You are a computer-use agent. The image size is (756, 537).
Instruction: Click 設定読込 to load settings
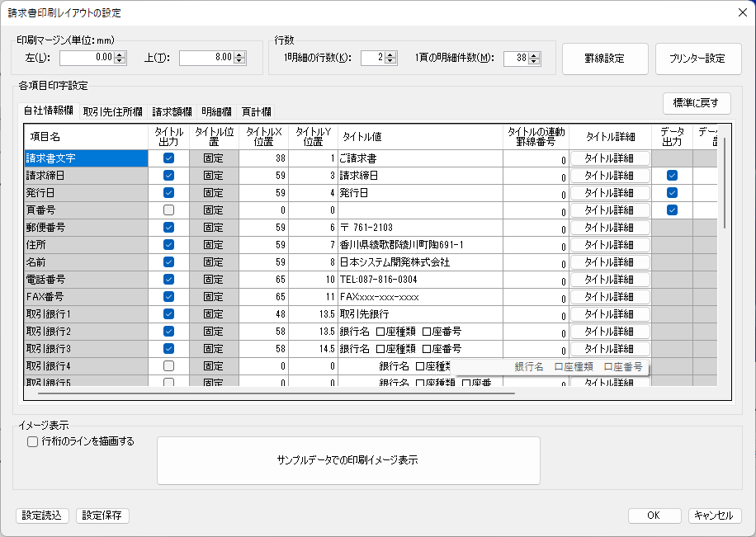pyautogui.click(x=41, y=516)
